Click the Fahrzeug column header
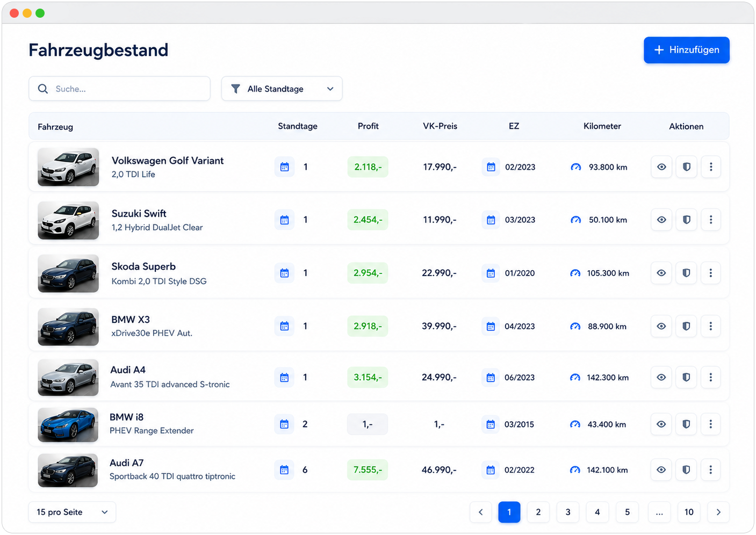Screen dimensions: 756x535 tap(55, 127)
